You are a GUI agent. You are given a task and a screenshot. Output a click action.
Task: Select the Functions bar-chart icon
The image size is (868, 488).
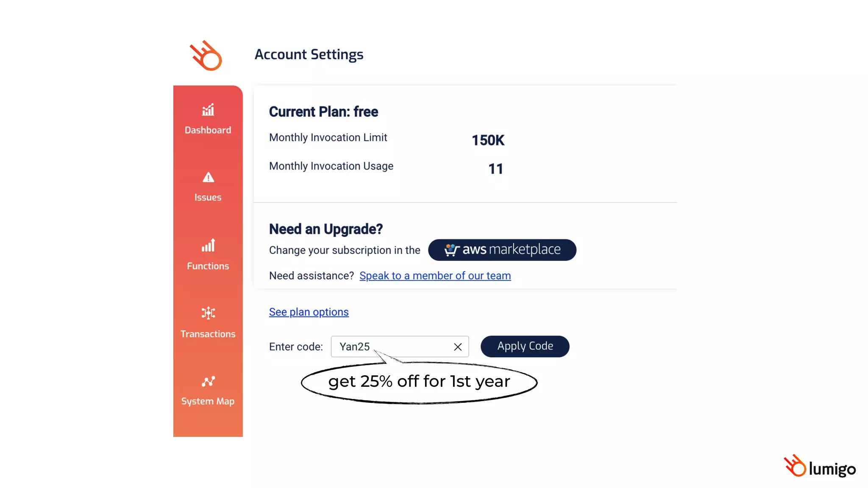208,246
